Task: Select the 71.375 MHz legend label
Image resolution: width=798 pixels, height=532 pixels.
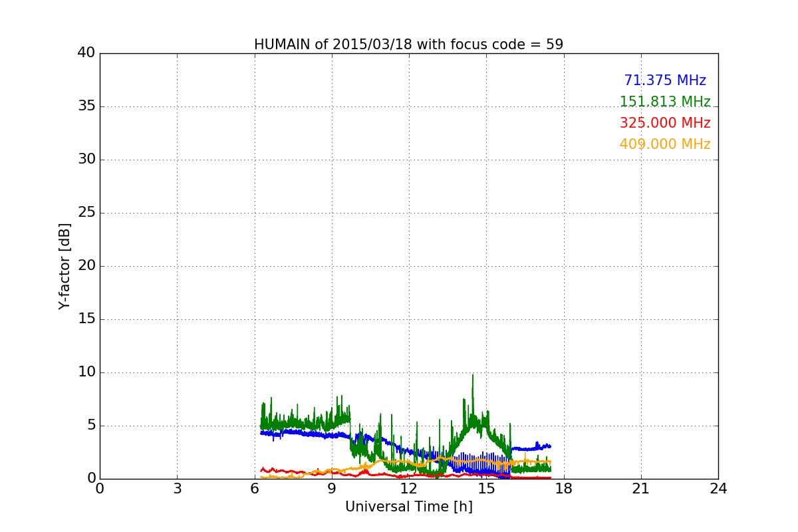Action: pos(665,80)
